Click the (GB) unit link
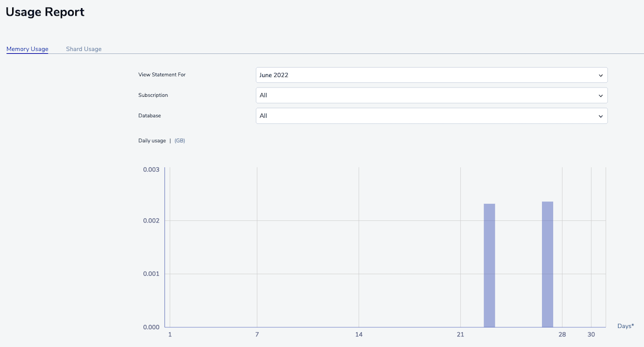This screenshot has width=644, height=347. [x=179, y=141]
